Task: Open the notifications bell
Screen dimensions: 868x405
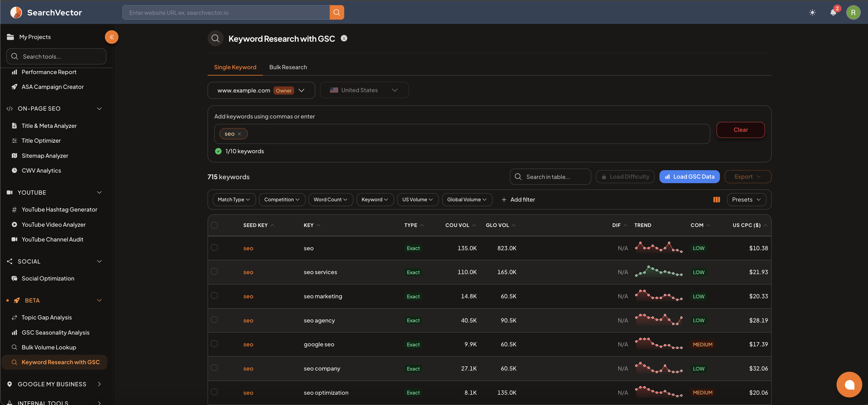Action: (x=833, y=13)
